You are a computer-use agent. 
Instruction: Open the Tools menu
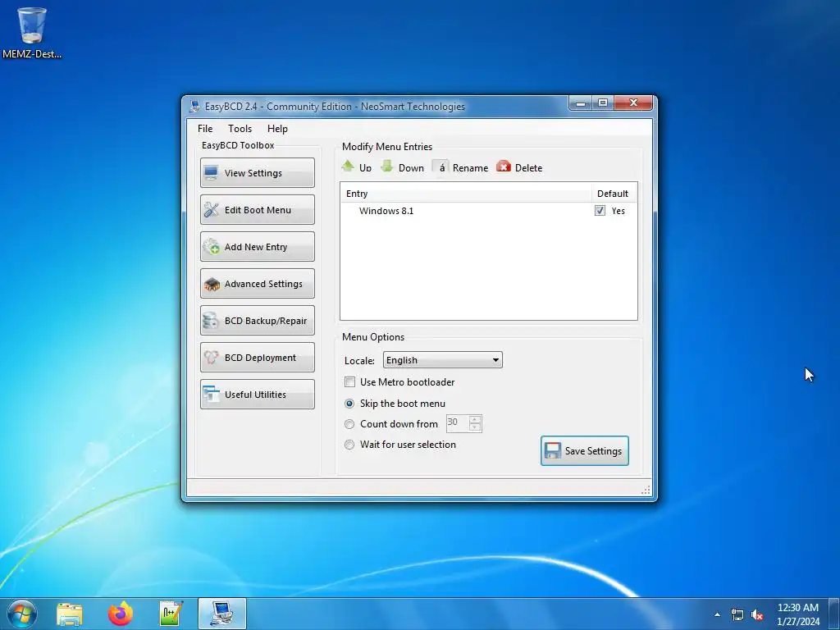[x=240, y=129]
